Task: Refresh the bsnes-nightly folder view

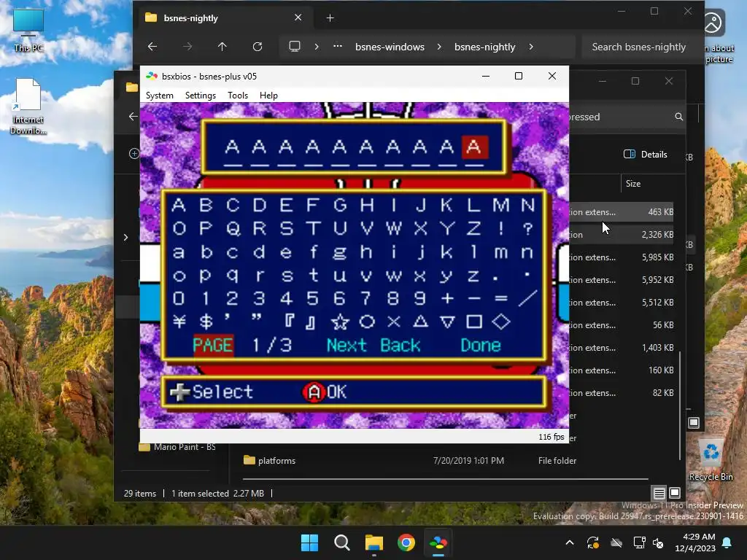Action: 258,47
